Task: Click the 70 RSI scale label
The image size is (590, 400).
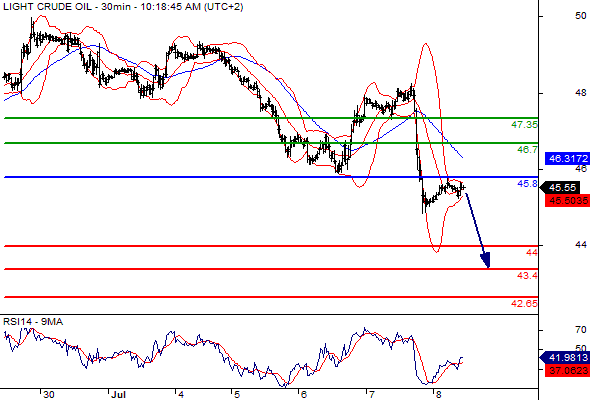Action: 581,330
